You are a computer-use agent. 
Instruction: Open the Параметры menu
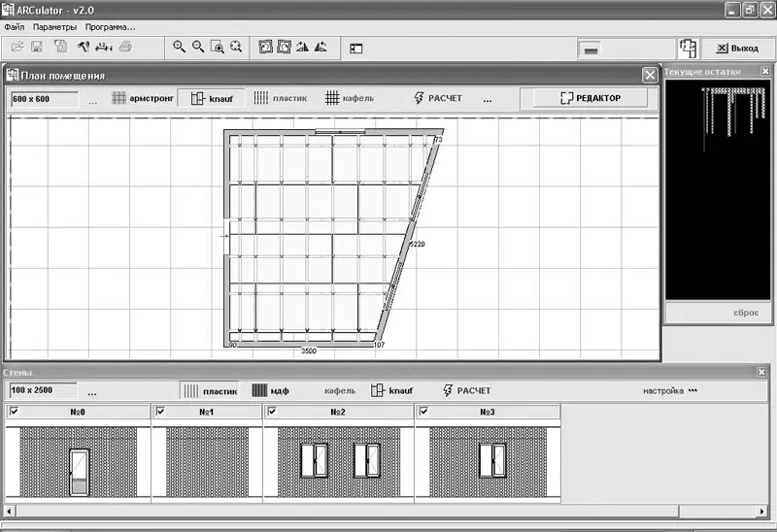pyautogui.click(x=55, y=27)
